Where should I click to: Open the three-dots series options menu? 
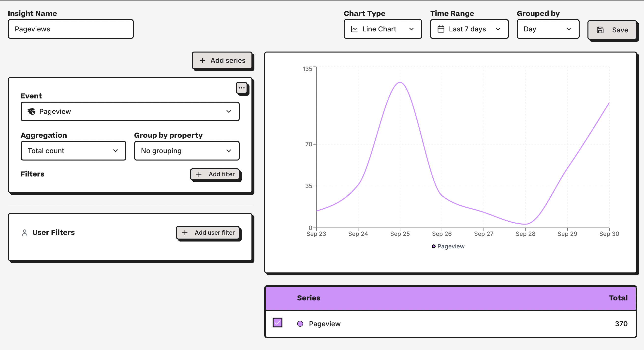241,88
